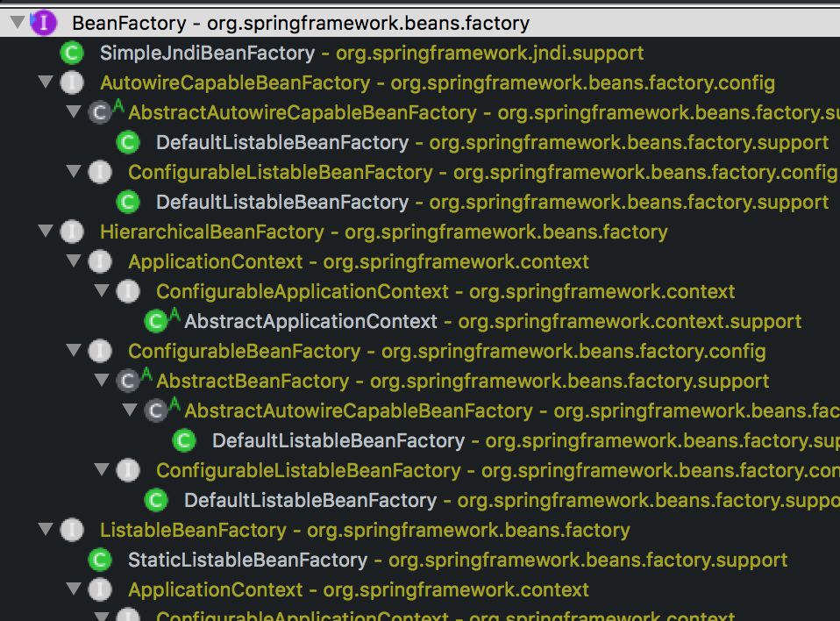Screen dimensions: 840x621
Task: Click the purple interface icon beside root BeanFactory
Action: click(x=43, y=24)
